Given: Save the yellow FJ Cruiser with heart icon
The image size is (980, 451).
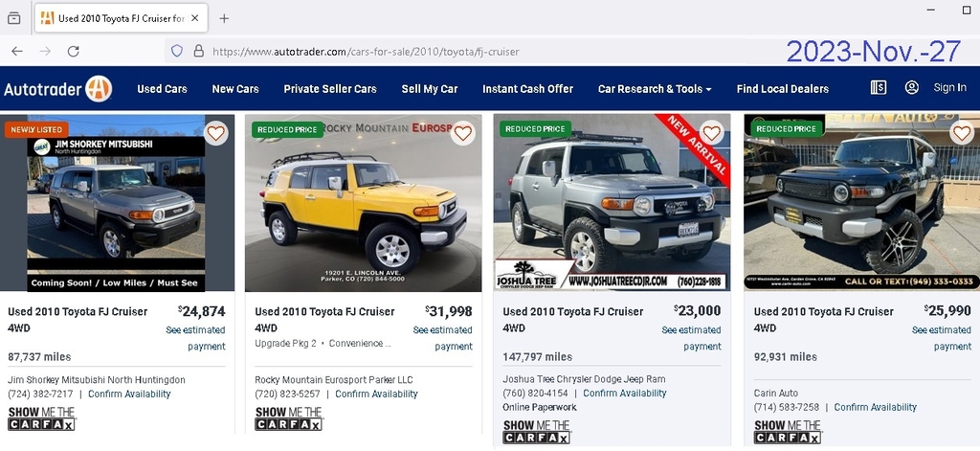Looking at the screenshot, I should click(x=462, y=133).
